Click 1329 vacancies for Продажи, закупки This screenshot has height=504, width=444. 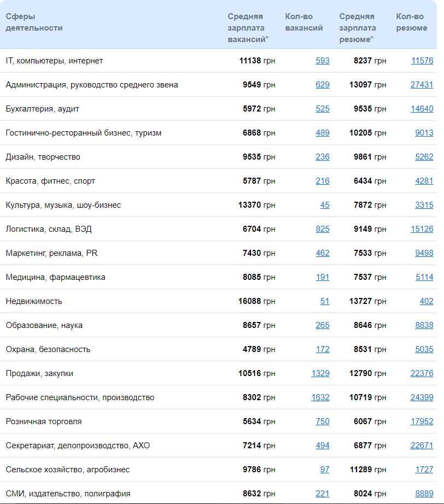tap(320, 373)
